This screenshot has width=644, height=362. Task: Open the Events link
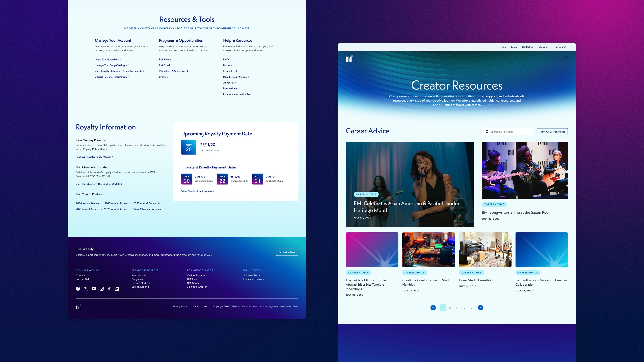point(164,77)
